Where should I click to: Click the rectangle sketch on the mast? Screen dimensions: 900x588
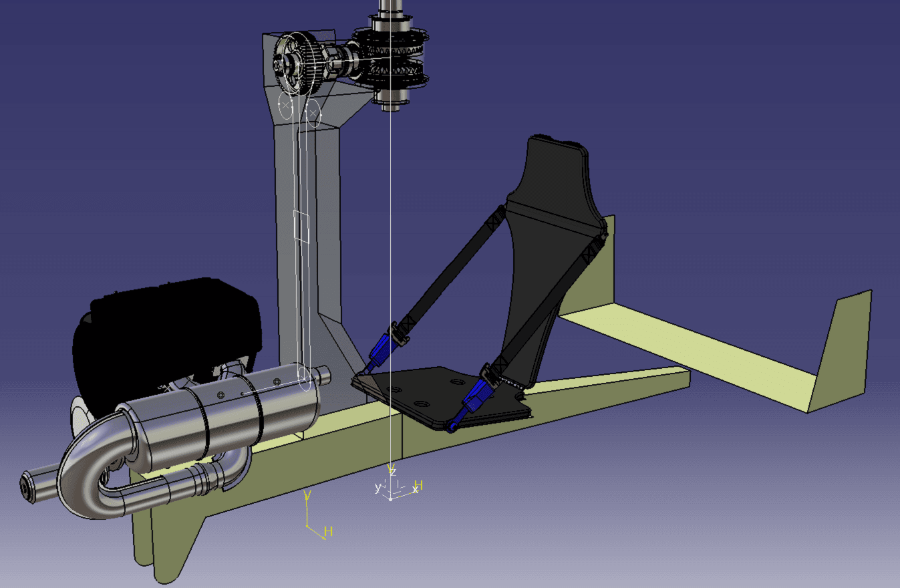coord(301,226)
